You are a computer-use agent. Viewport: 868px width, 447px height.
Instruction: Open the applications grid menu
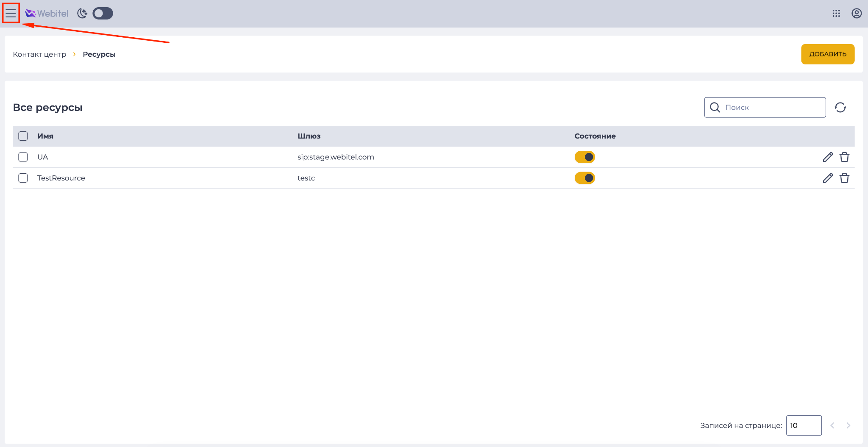click(836, 14)
